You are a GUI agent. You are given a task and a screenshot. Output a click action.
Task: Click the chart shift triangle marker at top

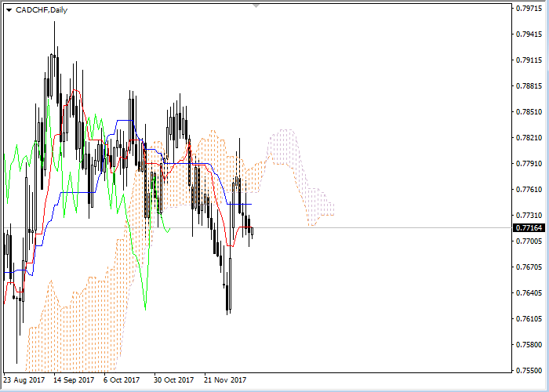256,6
